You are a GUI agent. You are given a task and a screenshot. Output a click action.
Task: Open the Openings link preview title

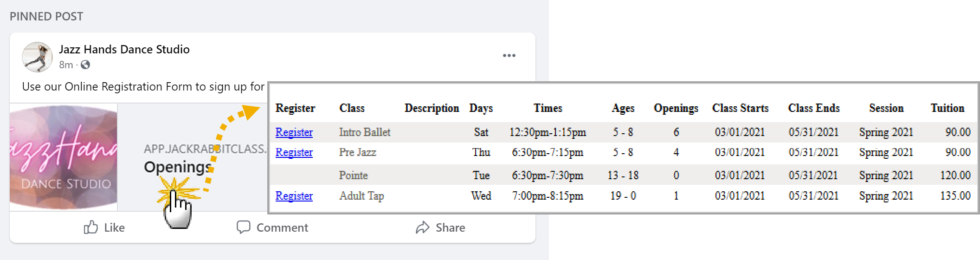(x=177, y=167)
